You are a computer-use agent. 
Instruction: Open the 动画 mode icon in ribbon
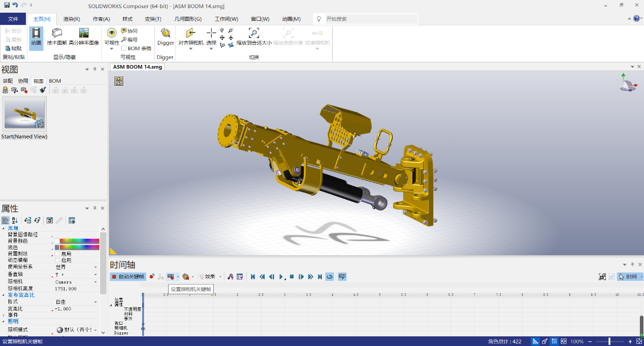36,37
